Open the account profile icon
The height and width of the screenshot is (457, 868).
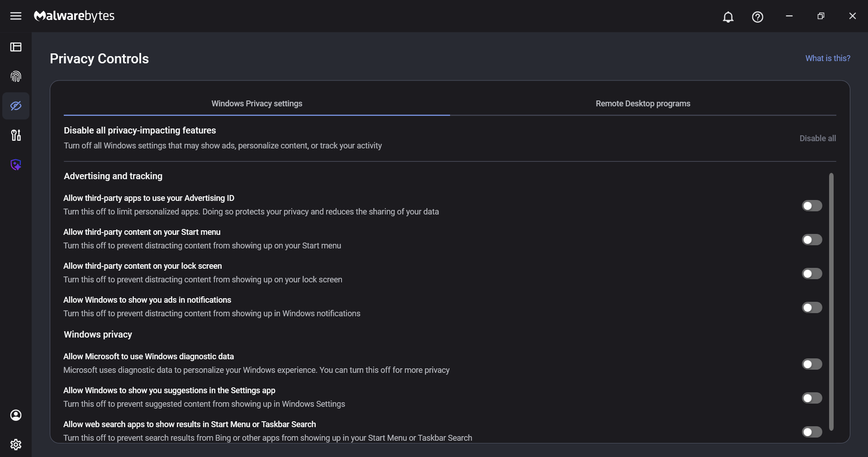tap(16, 415)
